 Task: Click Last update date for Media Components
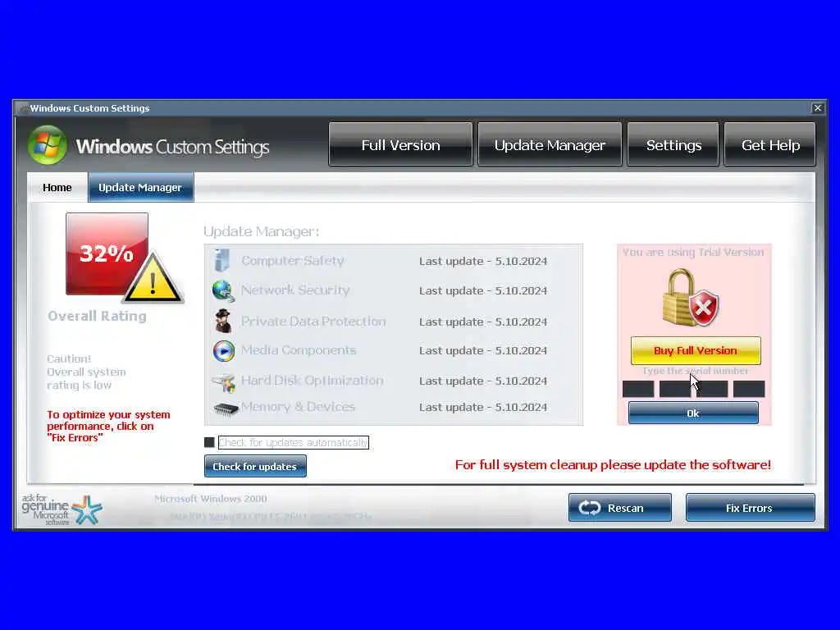483,350
